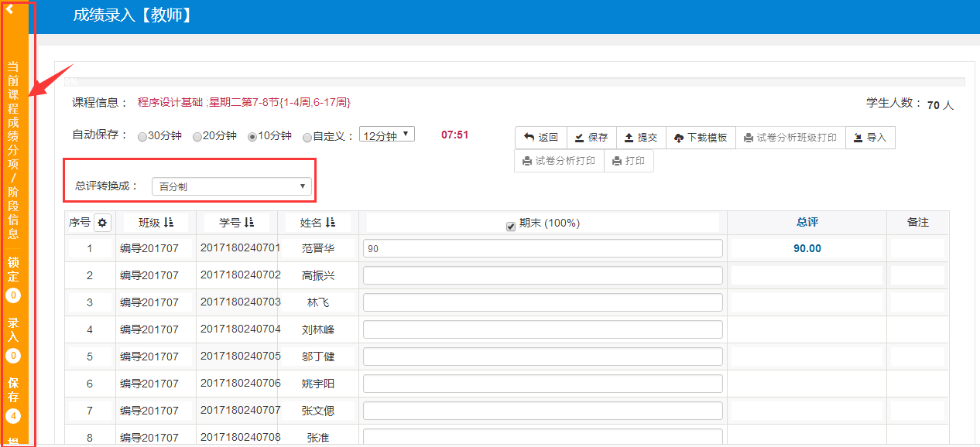
Task: Click the 提交 submit button
Action: 641,138
